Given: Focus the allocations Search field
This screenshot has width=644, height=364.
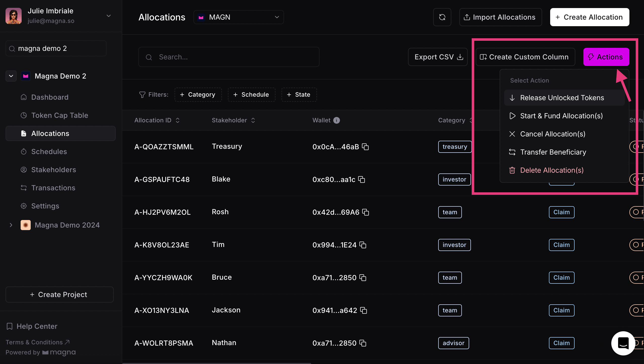Looking at the screenshot, I should pos(229,57).
